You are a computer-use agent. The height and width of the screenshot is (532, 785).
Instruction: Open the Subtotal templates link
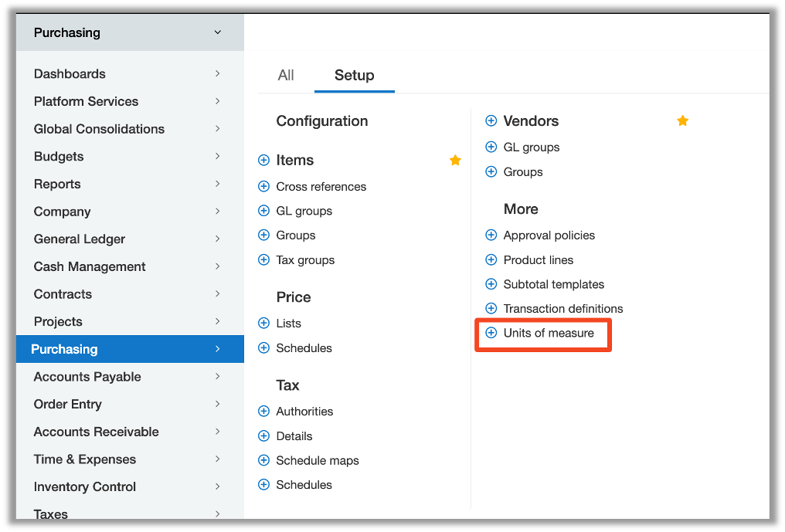(x=553, y=285)
